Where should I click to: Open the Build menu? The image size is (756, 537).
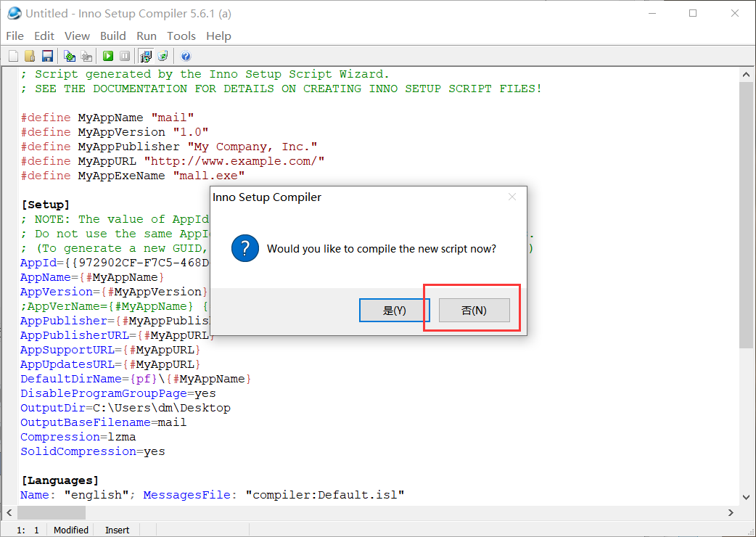pyautogui.click(x=113, y=36)
